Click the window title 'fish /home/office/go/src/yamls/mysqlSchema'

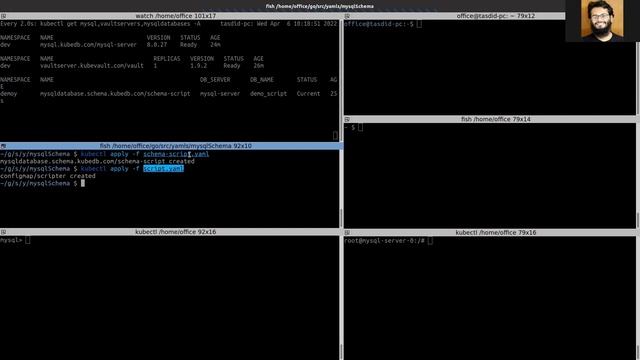coord(320,6)
